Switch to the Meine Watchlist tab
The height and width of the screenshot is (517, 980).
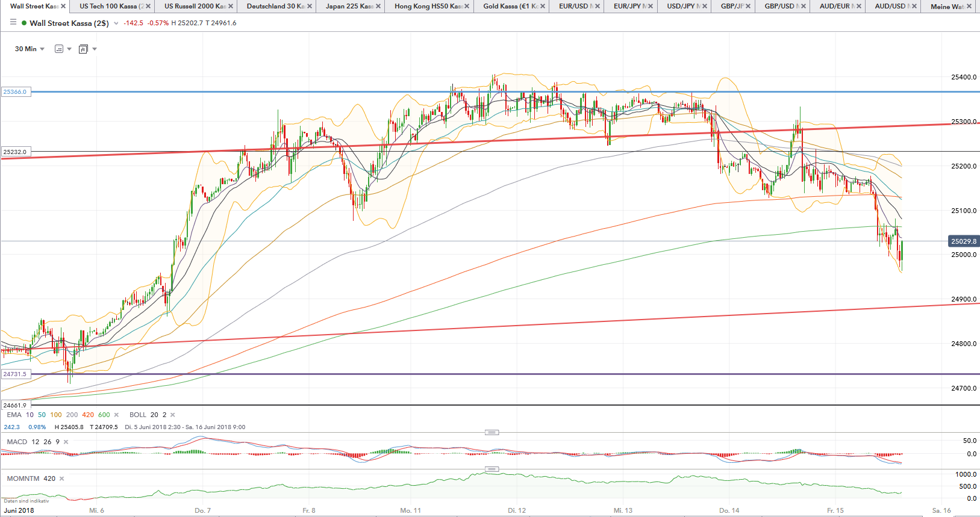click(x=947, y=6)
